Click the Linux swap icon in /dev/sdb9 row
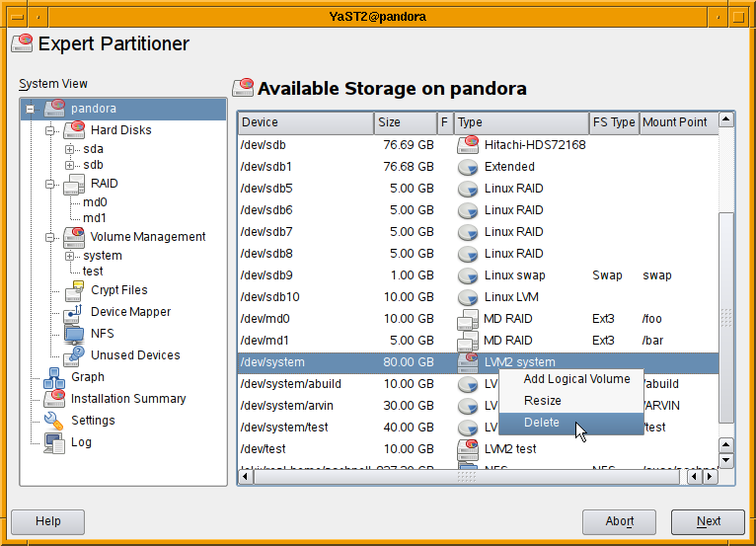The image size is (756, 546). [468, 275]
